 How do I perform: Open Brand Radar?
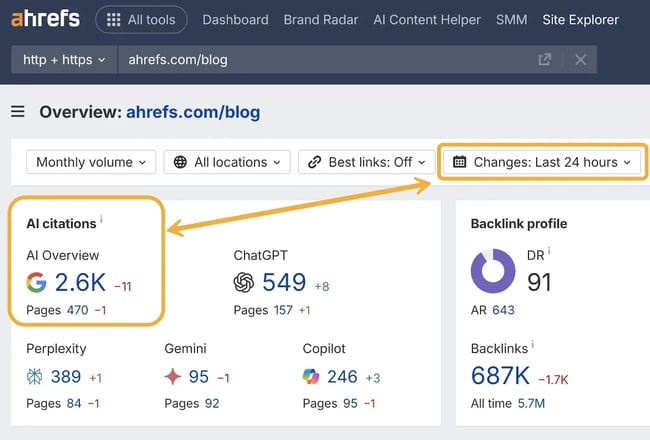click(x=321, y=19)
